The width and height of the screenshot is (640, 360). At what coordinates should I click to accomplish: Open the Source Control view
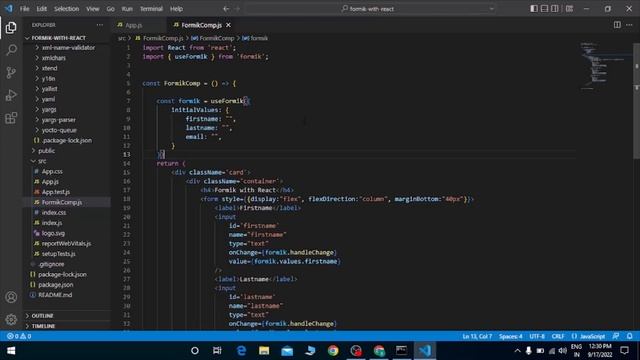pyautogui.click(x=11, y=73)
